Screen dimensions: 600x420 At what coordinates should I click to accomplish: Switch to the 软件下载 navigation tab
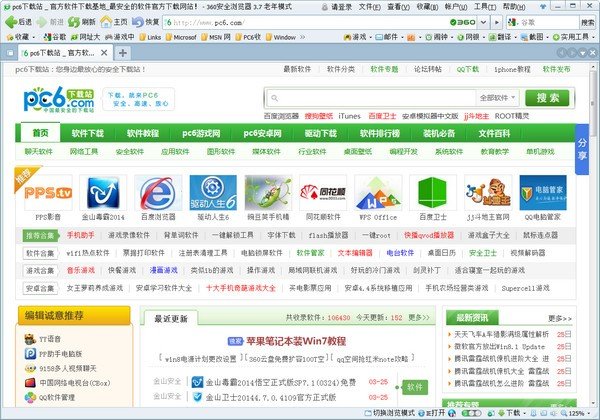[87, 134]
